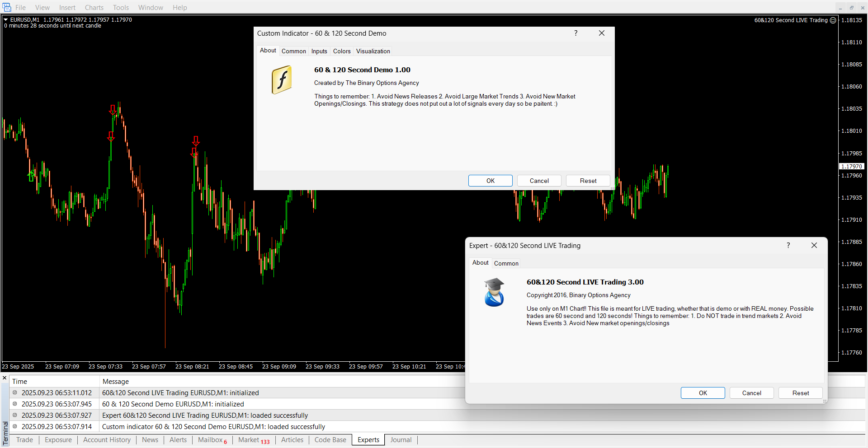Click the green up arrow signal on chart
868x448 pixels.
click(x=31, y=175)
